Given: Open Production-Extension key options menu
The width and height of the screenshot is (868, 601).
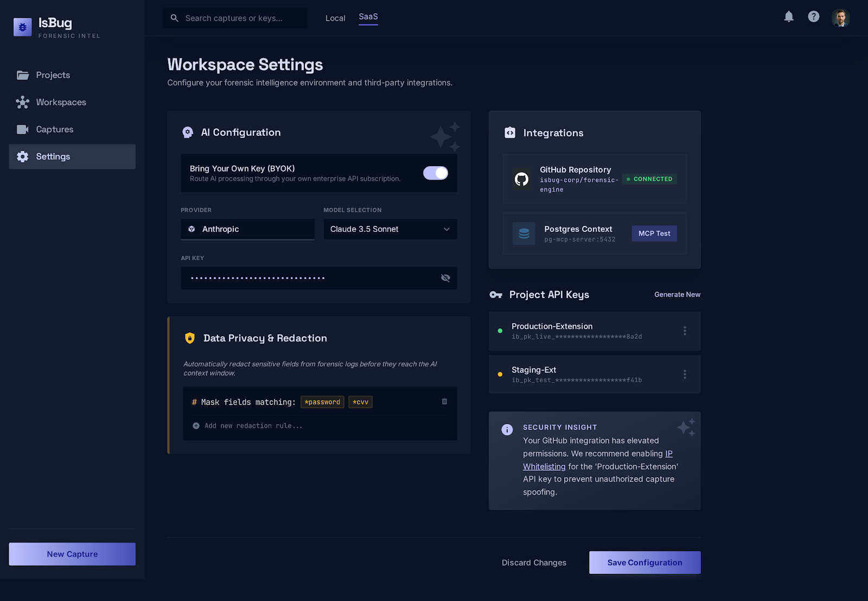Looking at the screenshot, I should click(x=685, y=331).
